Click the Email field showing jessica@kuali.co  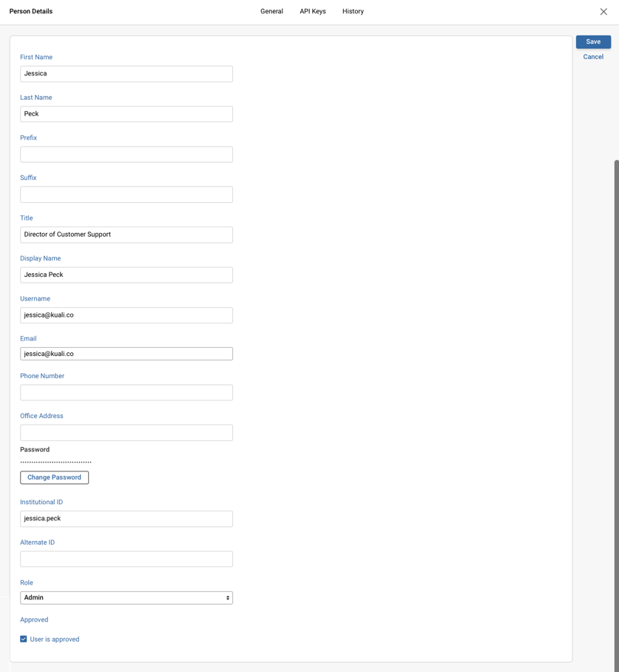(x=126, y=353)
